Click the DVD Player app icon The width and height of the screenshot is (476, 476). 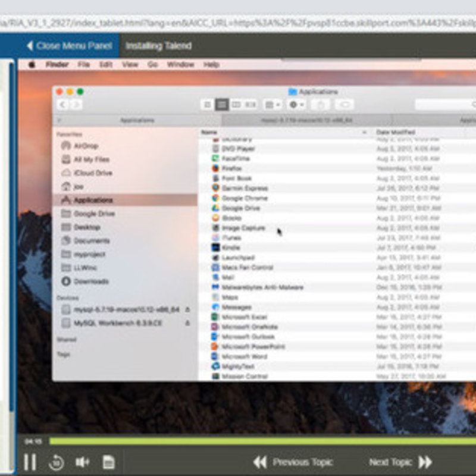pyautogui.click(x=215, y=148)
